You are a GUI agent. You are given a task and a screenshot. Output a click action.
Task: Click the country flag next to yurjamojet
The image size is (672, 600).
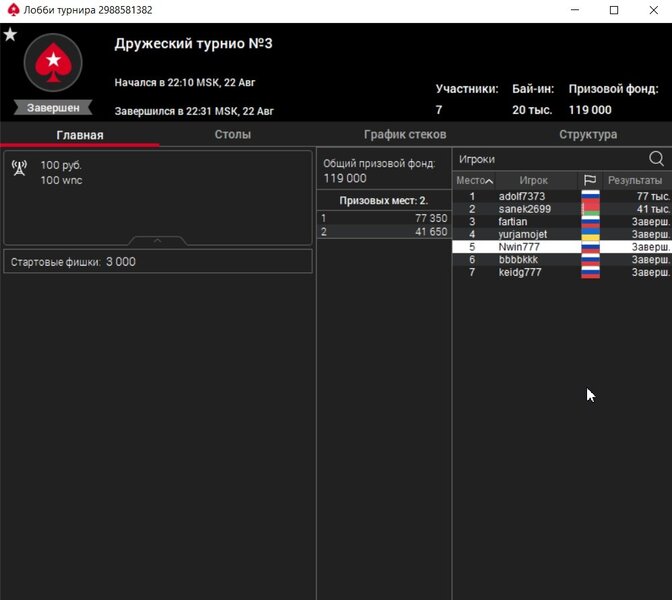[x=590, y=234]
